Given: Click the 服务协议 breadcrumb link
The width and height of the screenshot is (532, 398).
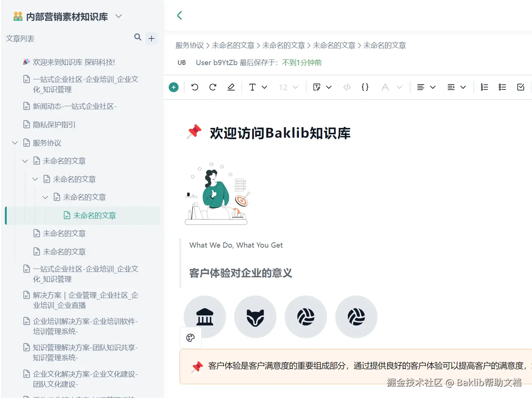Looking at the screenshot, I should pyautogui.click(x=190, y=45).
